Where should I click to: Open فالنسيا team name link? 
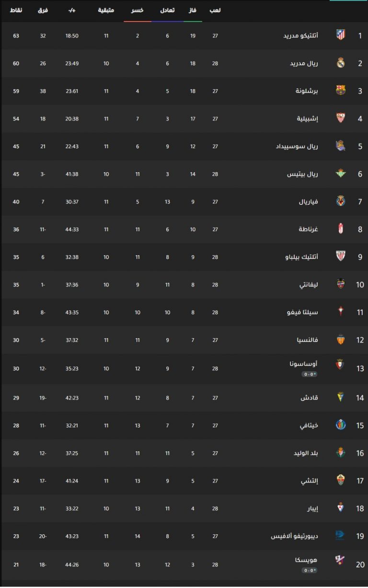pyautogui.click(x=308, y=340)
